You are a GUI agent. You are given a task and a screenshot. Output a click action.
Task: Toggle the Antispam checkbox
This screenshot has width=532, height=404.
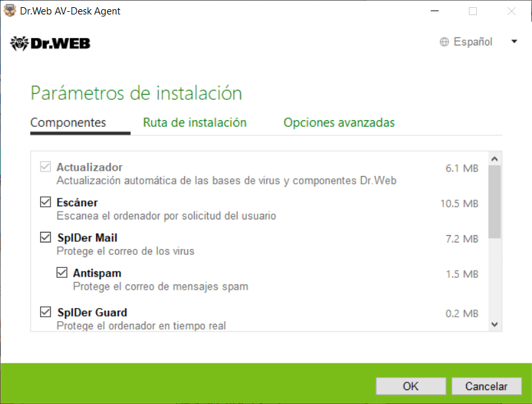[x=62, y=273]
